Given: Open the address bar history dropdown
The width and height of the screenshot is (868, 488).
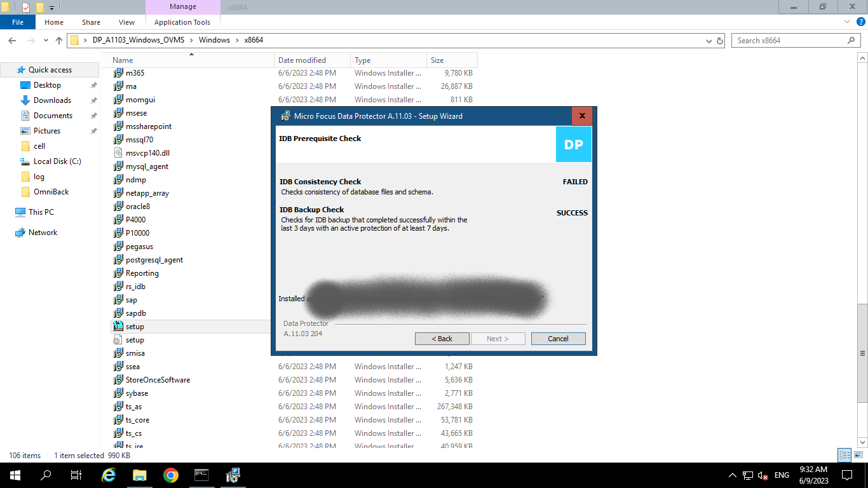Looking at the screenshot, I should 709,41.
